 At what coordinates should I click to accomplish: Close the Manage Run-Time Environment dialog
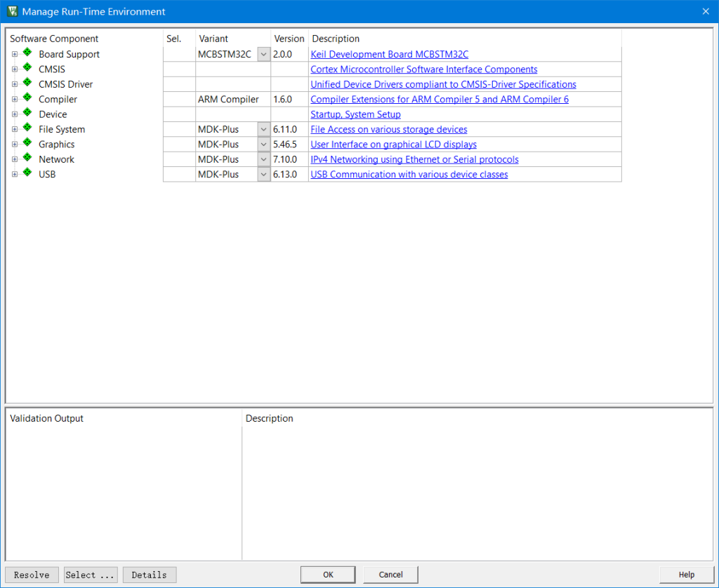click(706, 11)
